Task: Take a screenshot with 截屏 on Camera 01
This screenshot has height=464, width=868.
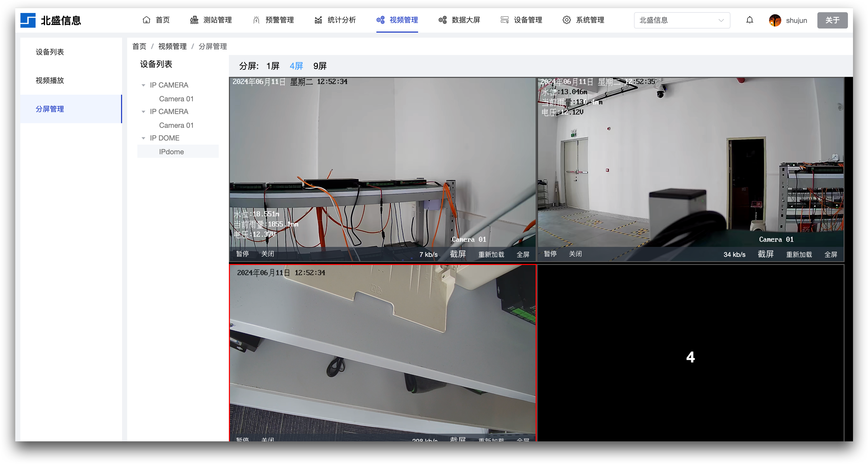Action: click(x=458, y=255)
